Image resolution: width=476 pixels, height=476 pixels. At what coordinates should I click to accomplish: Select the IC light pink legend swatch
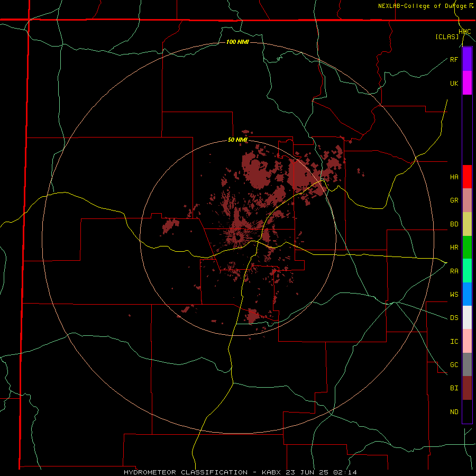467,341
